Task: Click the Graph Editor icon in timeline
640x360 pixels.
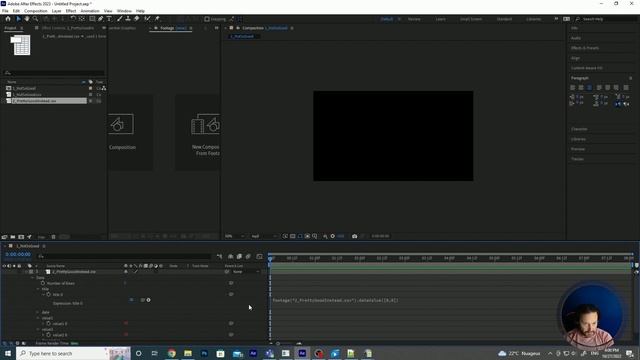Action: [x=259, y=256]
